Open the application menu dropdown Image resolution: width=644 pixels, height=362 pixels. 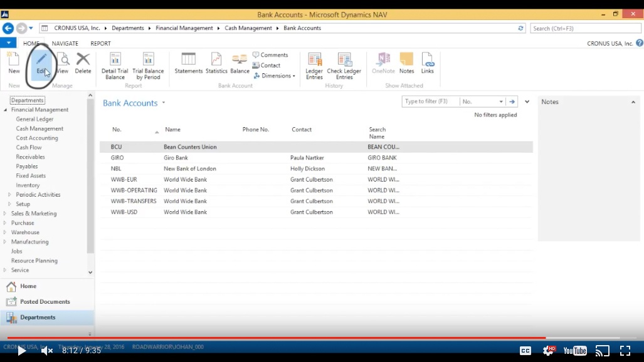point(8,43)
